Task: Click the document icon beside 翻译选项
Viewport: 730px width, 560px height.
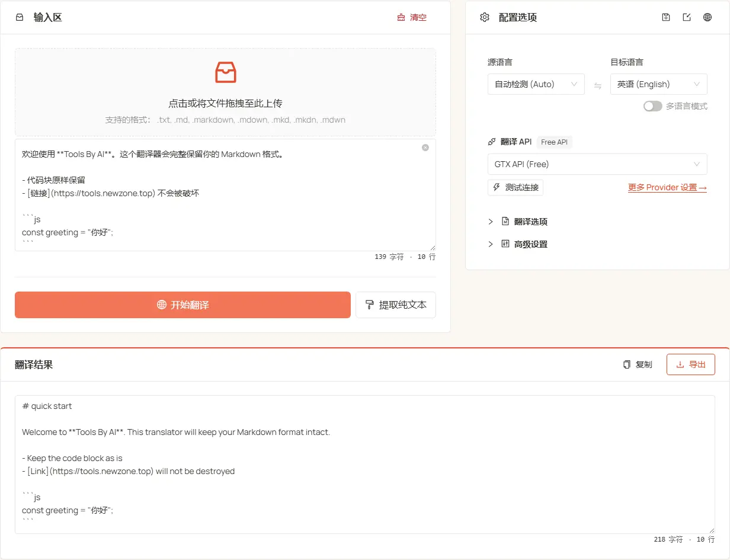Action: [505, 221]
